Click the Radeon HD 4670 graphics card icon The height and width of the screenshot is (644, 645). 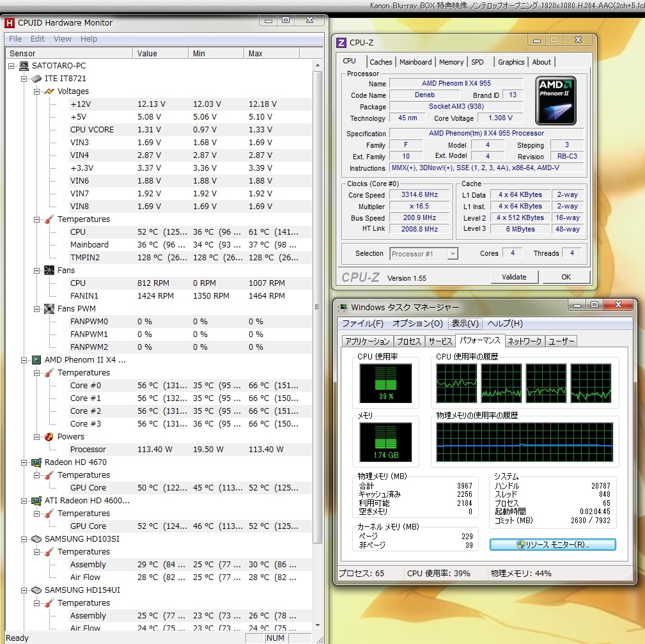tap(36, 462)
